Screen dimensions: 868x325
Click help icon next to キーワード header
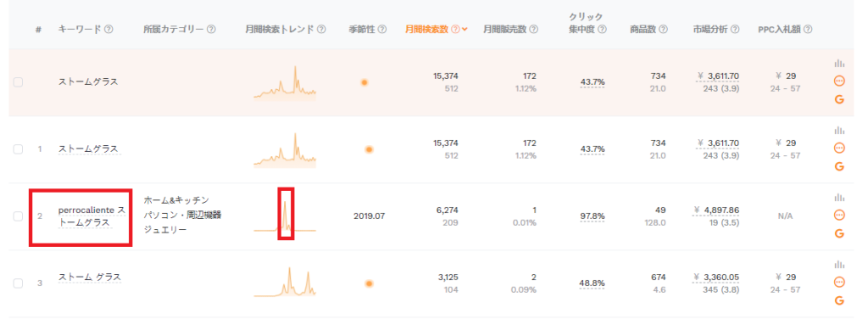(108, 30)
